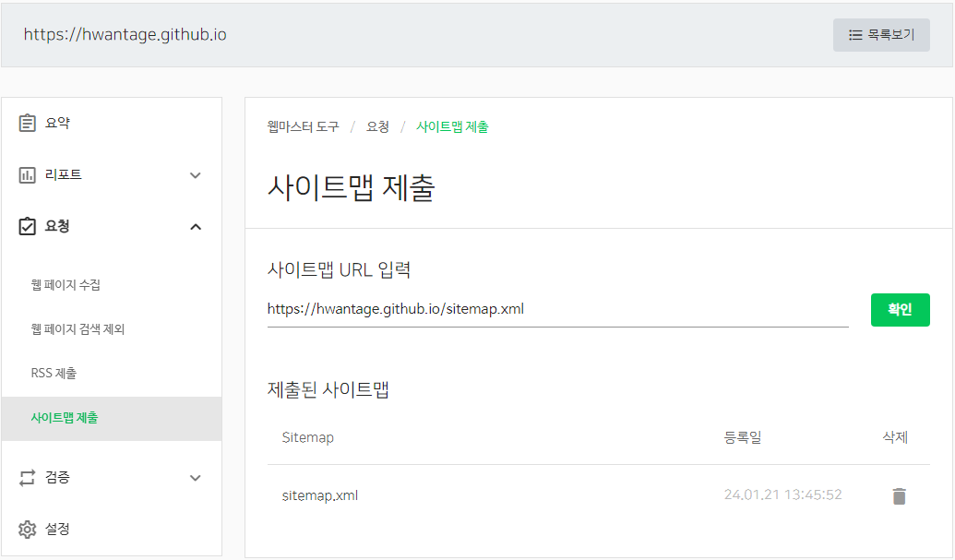Click the sitemap.xml entry in the table

coord(319,495)
